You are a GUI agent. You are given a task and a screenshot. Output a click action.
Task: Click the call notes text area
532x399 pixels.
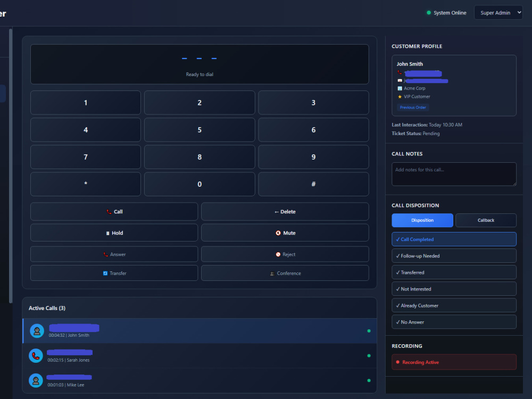pyautogui.click(x=454, y=174)
